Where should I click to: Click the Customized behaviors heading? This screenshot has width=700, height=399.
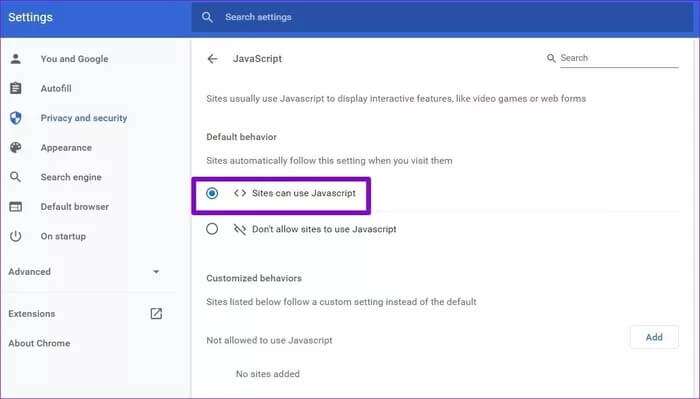(254, 278)
